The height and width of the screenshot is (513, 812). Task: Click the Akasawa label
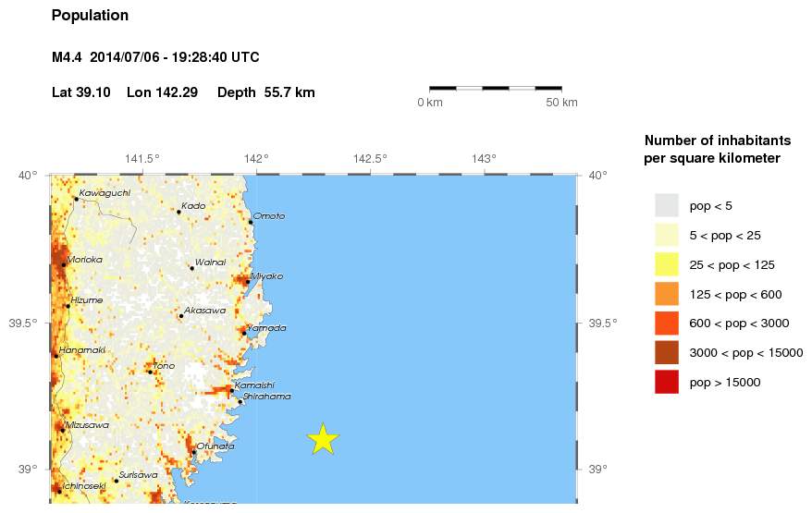point(205,310)
